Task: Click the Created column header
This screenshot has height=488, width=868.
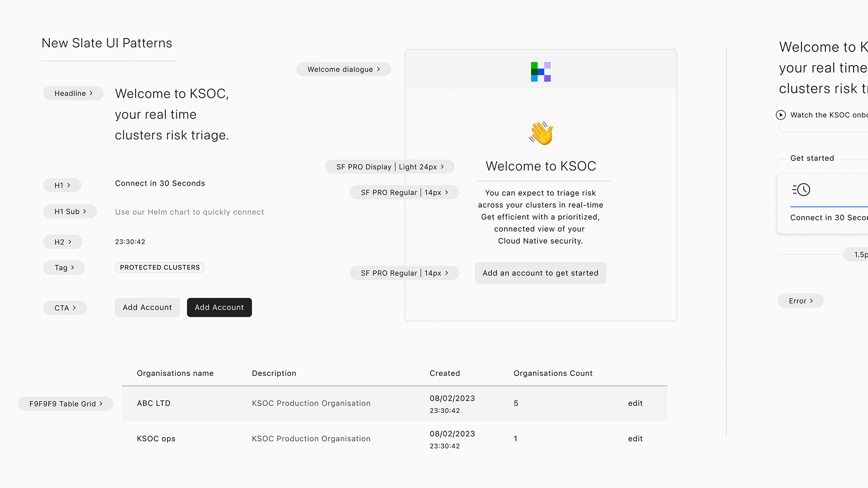Action: coord(445,373)
